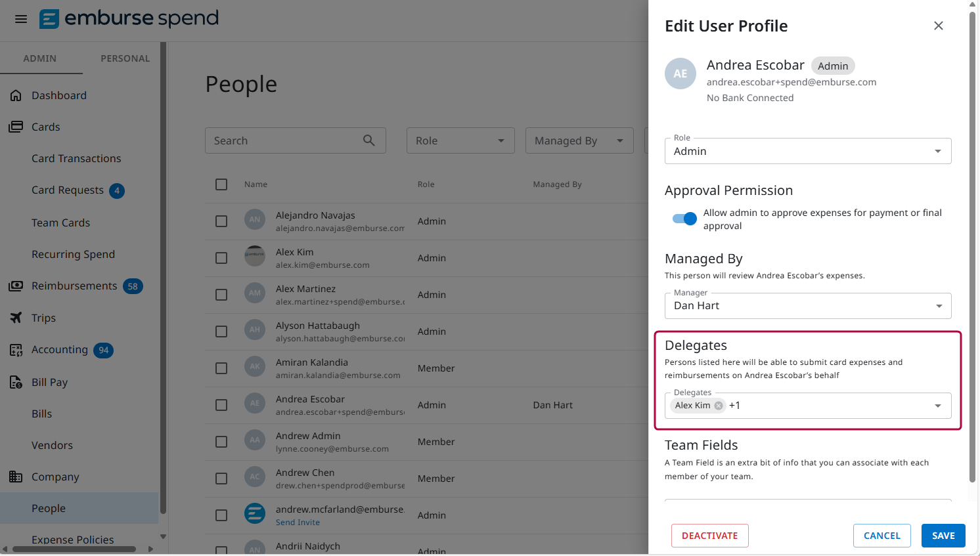Click the hamburger menu icon

pos(20,19)
